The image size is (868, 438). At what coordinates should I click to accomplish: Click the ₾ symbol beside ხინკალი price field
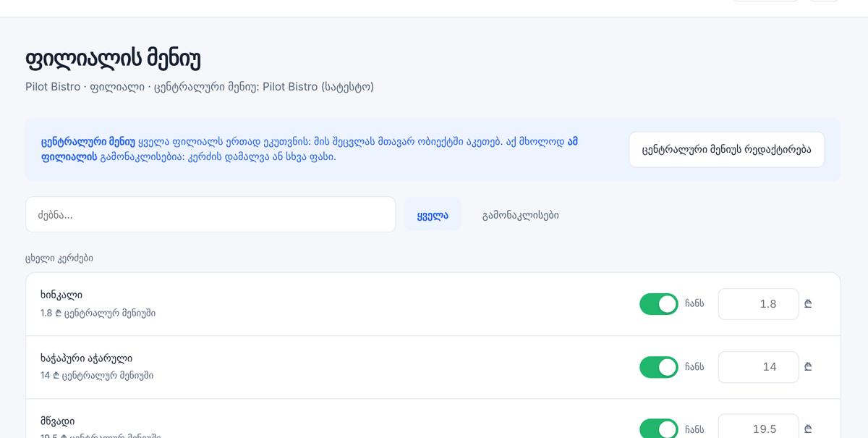point(808,304)
